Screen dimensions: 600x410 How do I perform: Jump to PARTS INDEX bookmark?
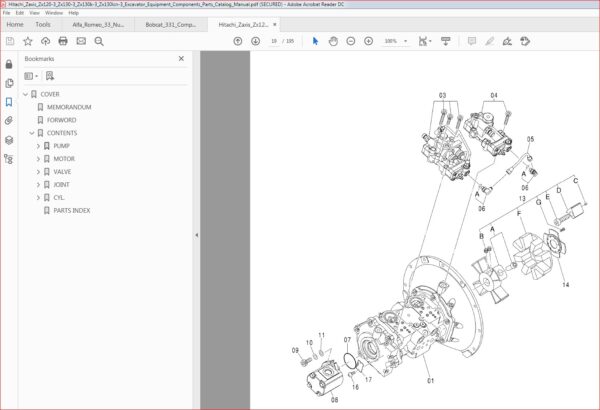[72, 211]
